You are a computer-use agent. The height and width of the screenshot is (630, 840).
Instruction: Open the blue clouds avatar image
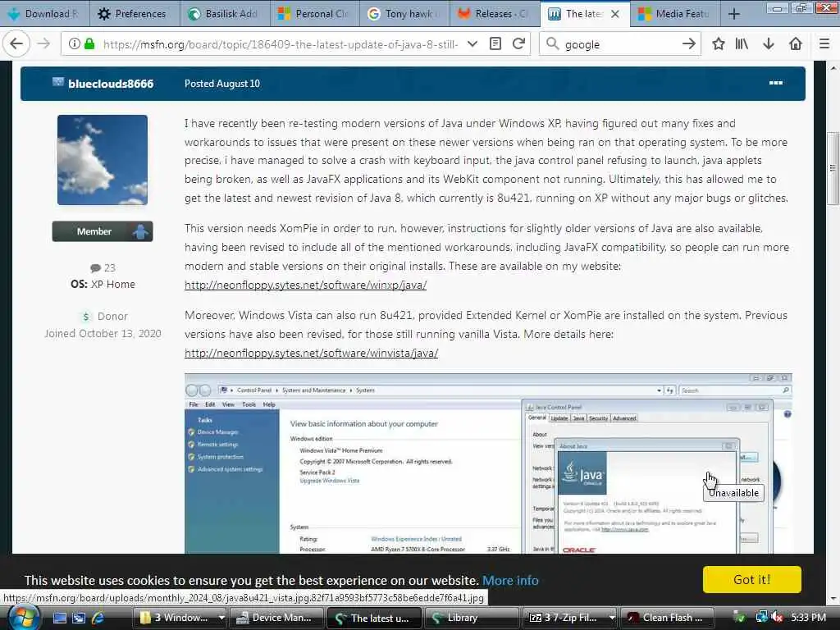(103, 160)
